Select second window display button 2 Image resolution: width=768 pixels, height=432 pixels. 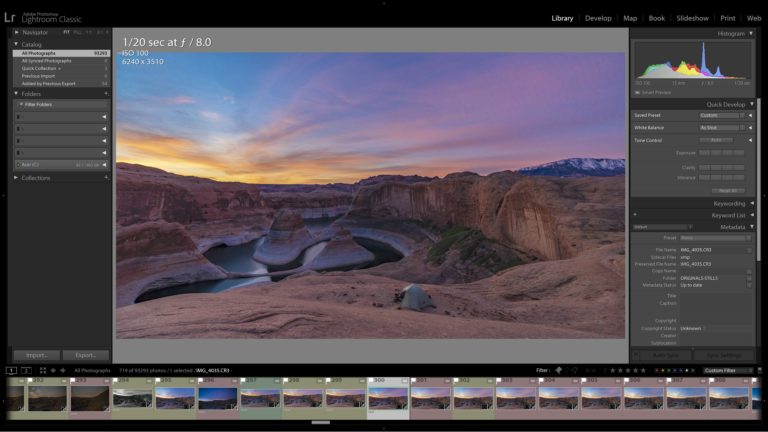click(x=26, y=370)
